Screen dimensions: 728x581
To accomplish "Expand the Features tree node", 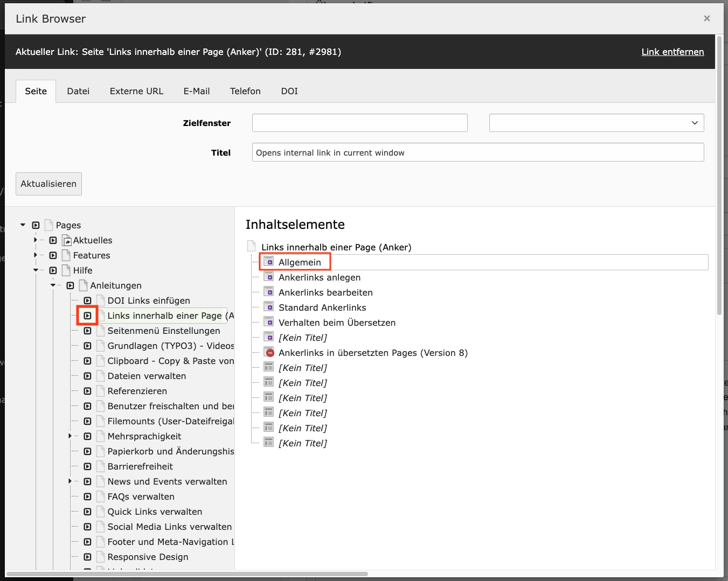I will coord(36,255).
